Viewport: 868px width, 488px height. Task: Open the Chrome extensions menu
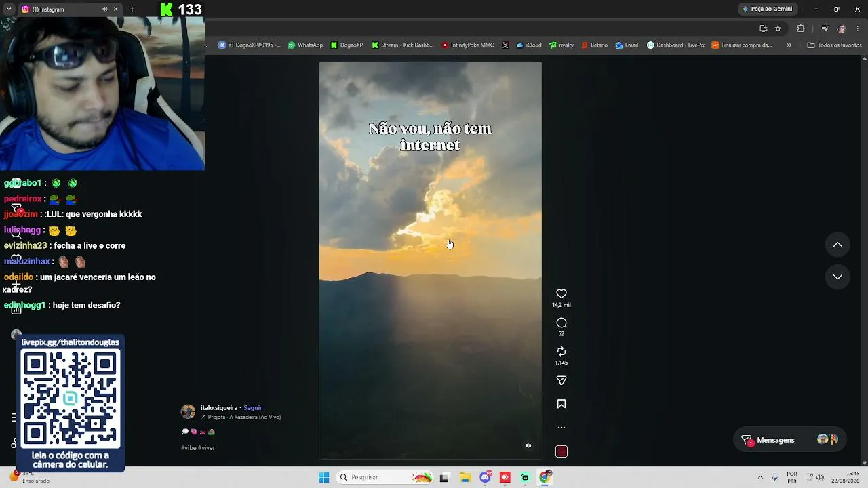801,28
